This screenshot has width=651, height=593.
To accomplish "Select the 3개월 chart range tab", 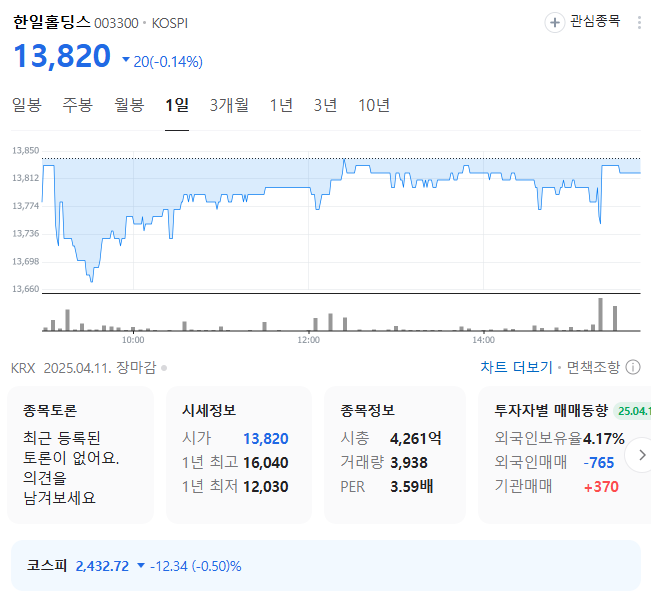I will (229, 105).
